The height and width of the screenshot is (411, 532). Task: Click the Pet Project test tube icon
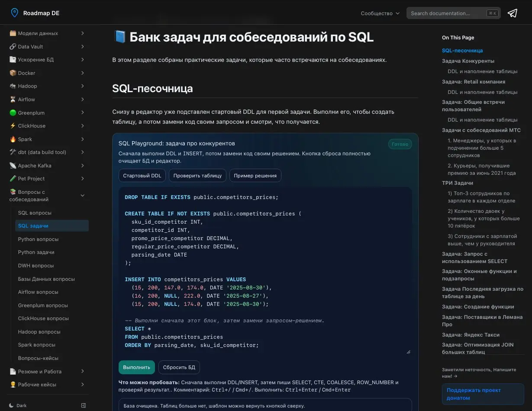click(13, 179)
